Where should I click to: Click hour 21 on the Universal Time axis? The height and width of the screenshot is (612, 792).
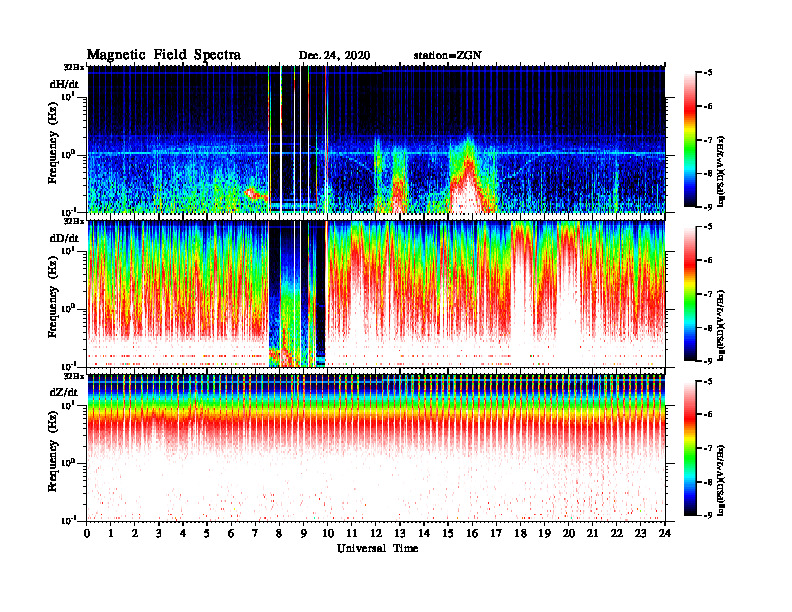[x=592, y=534]
